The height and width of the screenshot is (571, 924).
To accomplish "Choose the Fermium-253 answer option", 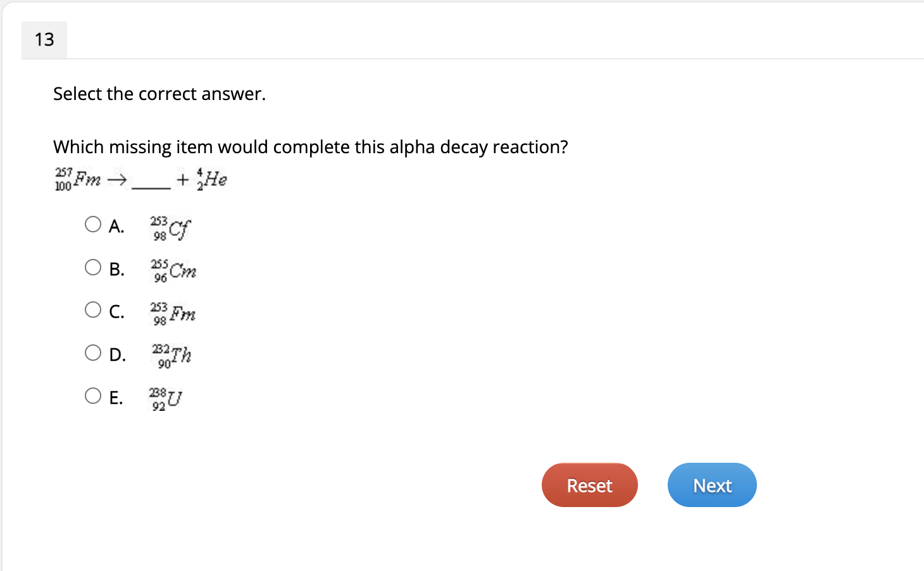I will (x=173, y=313).
